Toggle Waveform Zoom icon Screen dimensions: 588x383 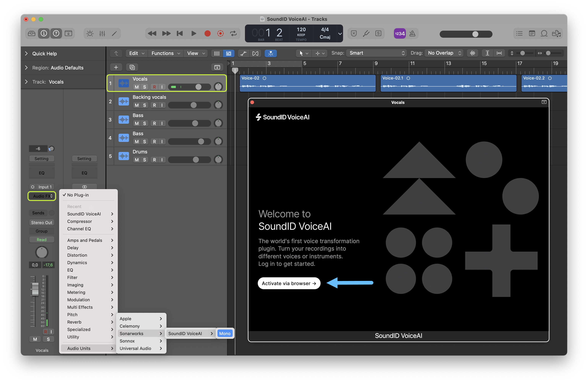pos(472,53)
